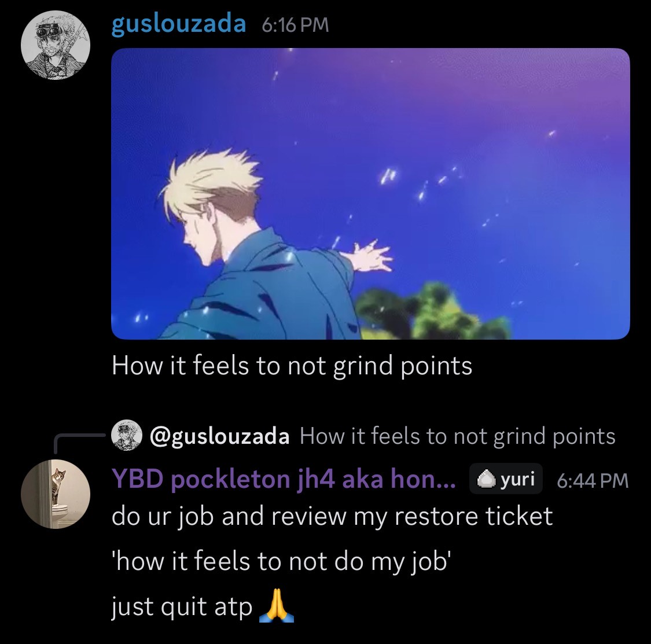Click the 6:16 PM timestamp
This screenshot has width=651, height=644.
295,25
